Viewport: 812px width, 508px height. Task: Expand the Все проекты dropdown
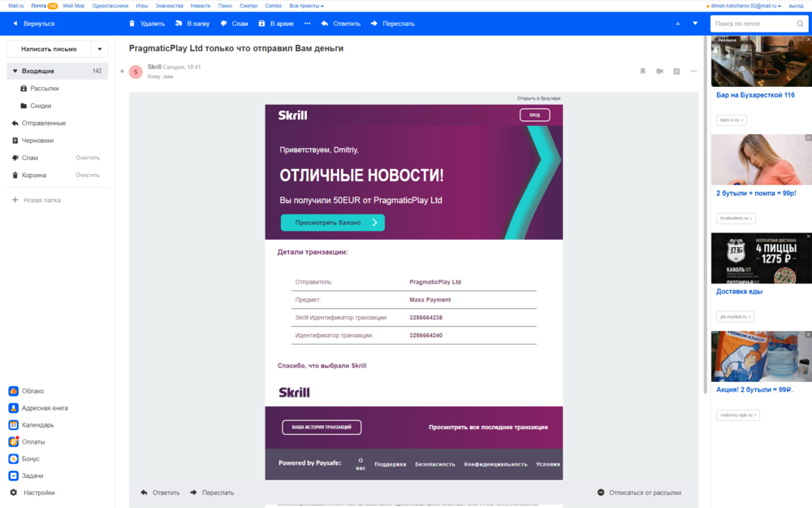307,6
